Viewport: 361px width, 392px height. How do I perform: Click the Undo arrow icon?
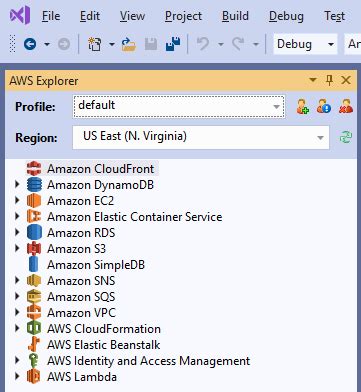[x=203, y=44]
